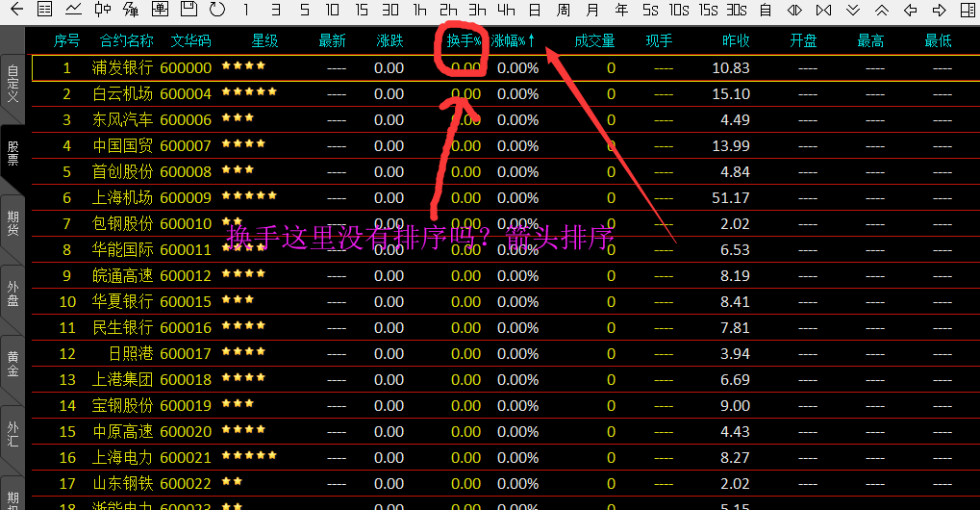This screenshot has height=510, width=980.
Task: Select the 浦发银行 stock row
Action: pos(122,68)
